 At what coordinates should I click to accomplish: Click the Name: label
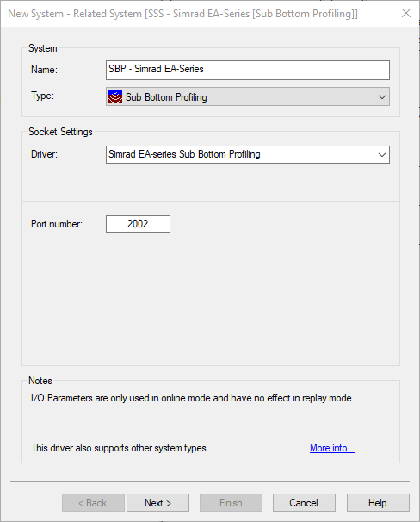44,70
